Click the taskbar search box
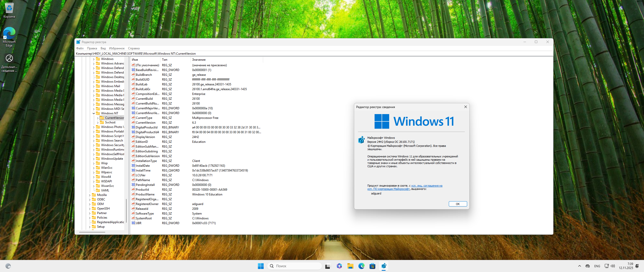 pos(294,266)
